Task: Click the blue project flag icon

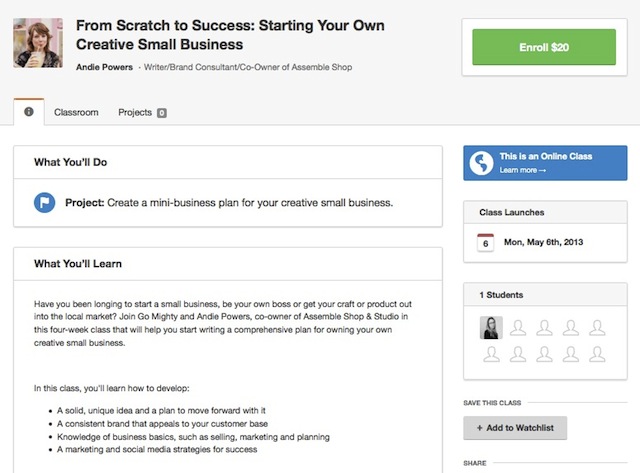Action: tap(46, 202)
